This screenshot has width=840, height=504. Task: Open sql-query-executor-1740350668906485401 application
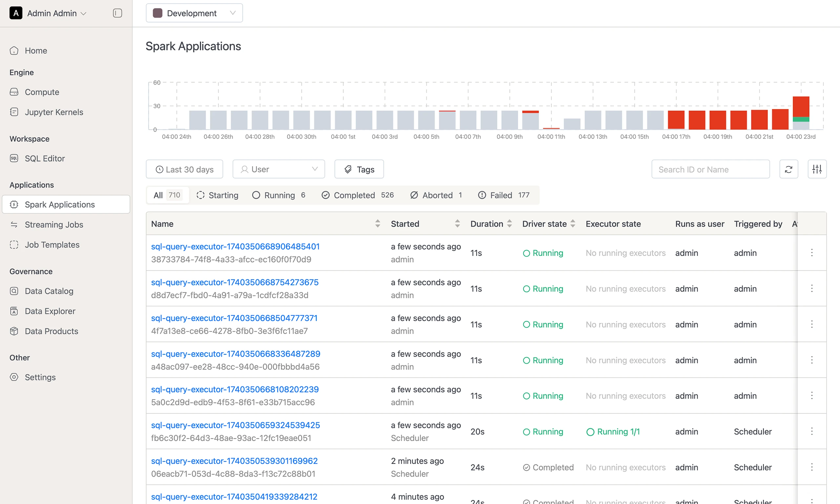(235, 246)
